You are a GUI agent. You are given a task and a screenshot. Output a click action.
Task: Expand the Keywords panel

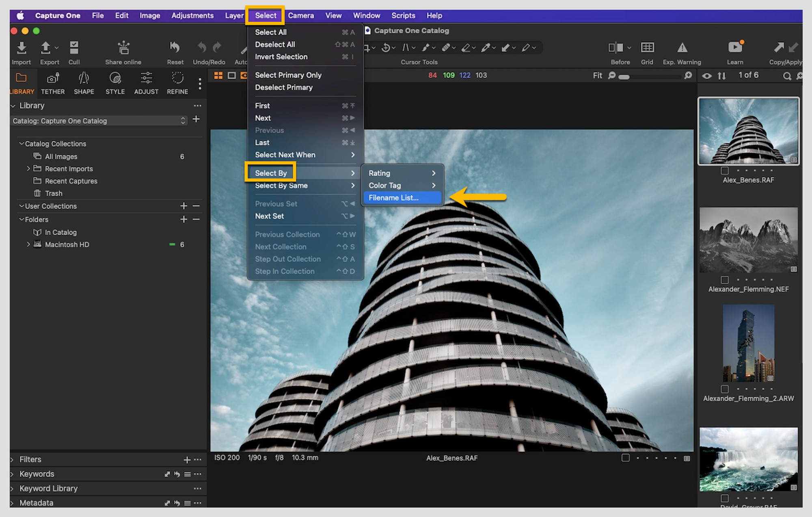pos(12,474)
